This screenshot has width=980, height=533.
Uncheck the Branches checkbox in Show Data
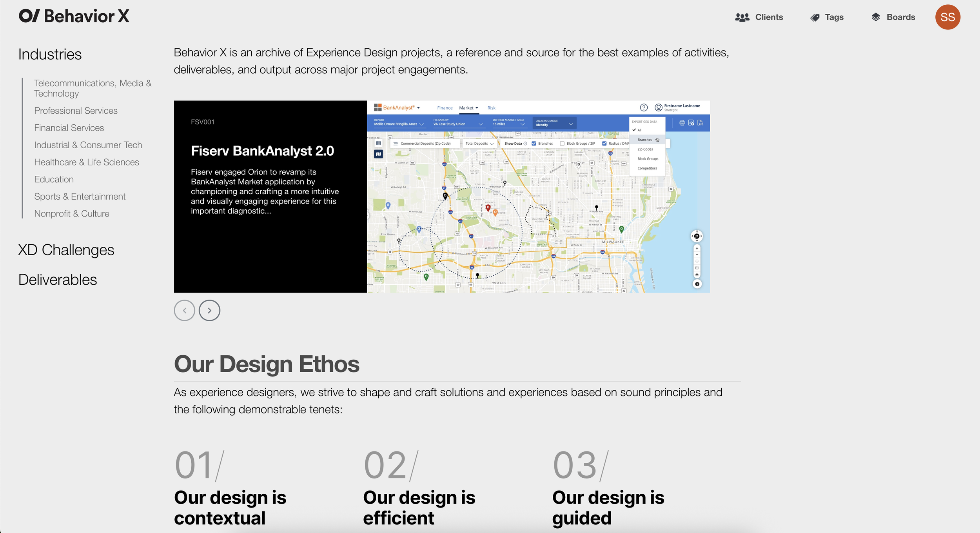point(534,144)
